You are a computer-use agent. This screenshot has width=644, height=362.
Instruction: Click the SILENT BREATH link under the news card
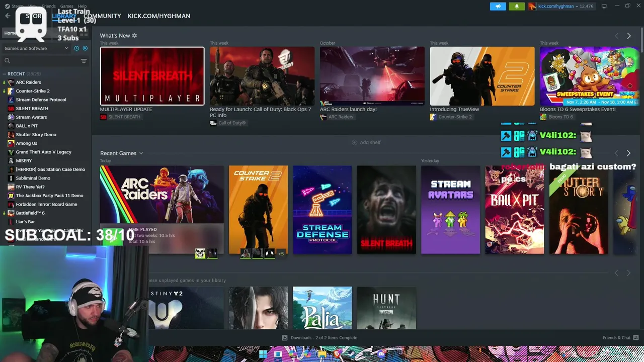click(121, 117)
